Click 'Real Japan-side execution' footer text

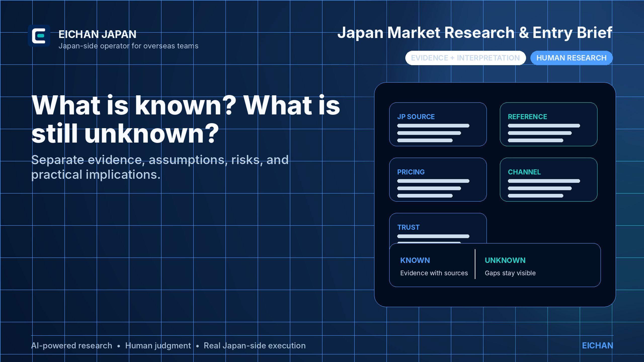point(255,346)
